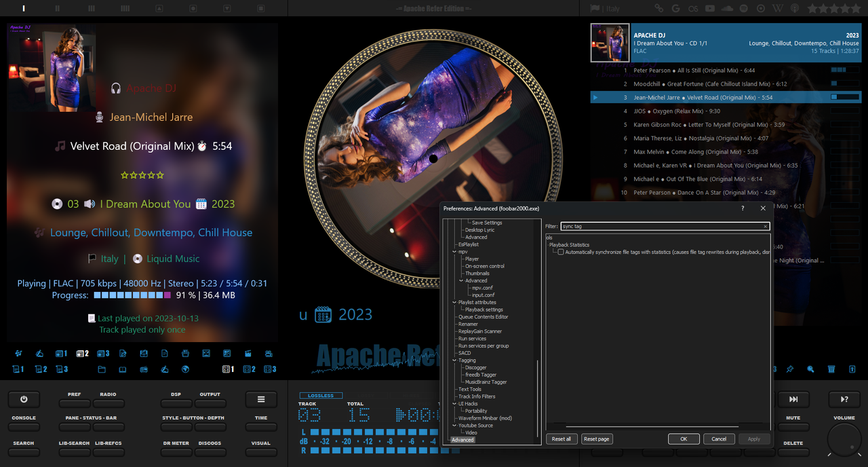Click the button under the MUTE label

click(x=793, y=427)
